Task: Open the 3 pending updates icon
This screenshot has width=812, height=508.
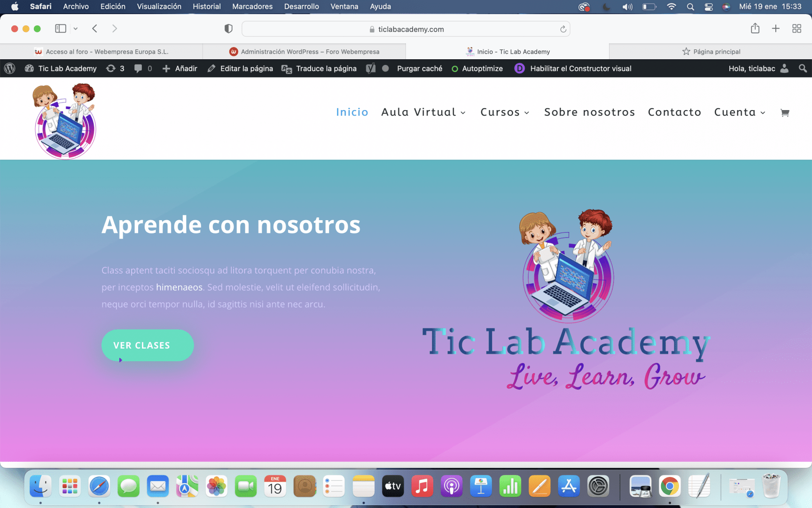Action: click(x=115, y=68)
